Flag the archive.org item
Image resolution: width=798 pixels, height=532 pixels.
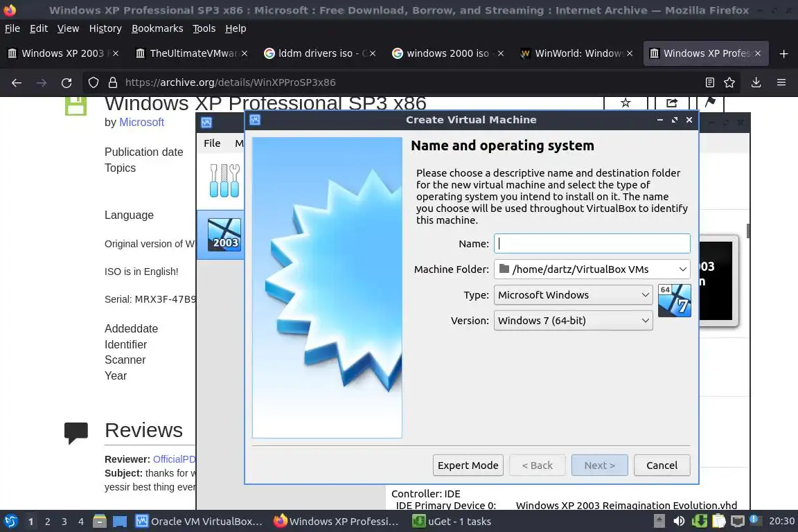(710, 103)
